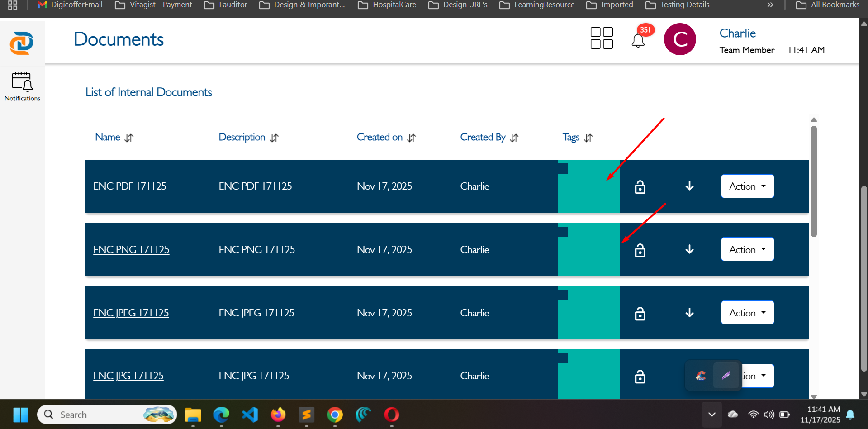The width and height of the screenshot is (868, 429).
Task: Expand the bookmarks overflow chevron
Action: click(x=770, y=5)
